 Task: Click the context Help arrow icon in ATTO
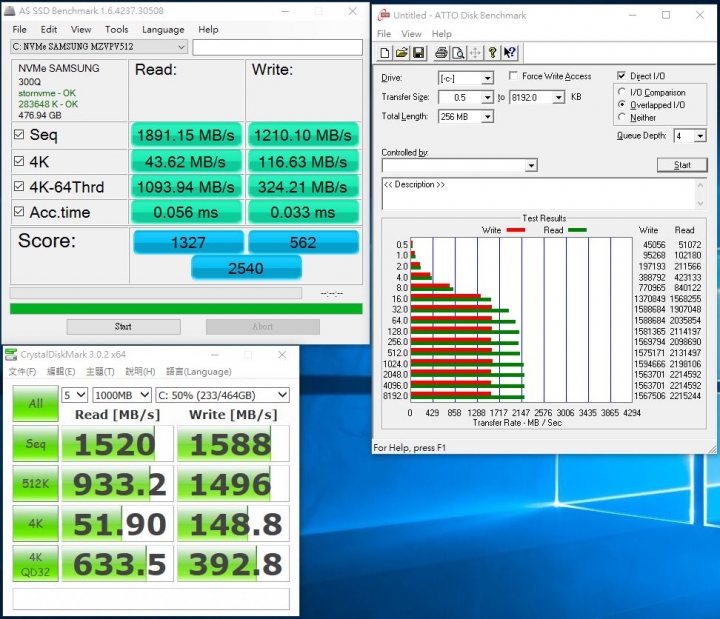click(x=510, y=53)
